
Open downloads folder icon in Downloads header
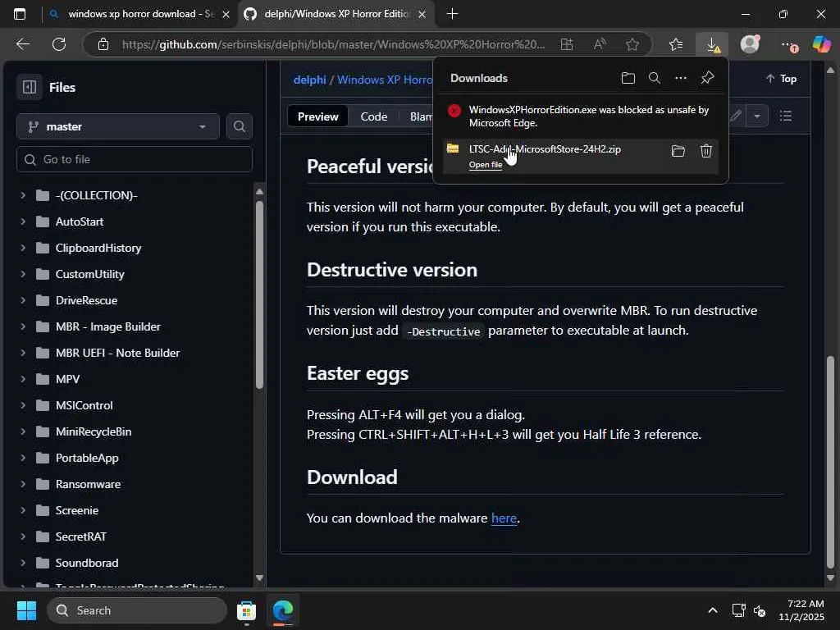(628, 78)
